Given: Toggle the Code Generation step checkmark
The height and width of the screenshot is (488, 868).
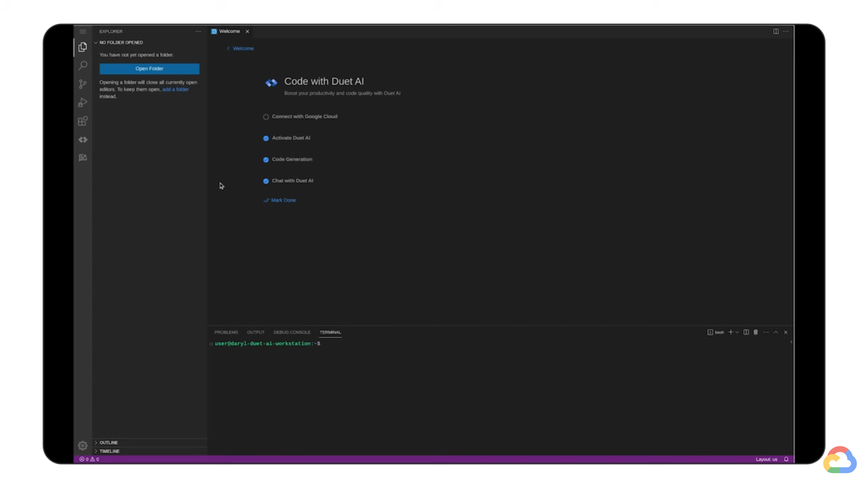Looking at the screenshot, I should point(266,159).
